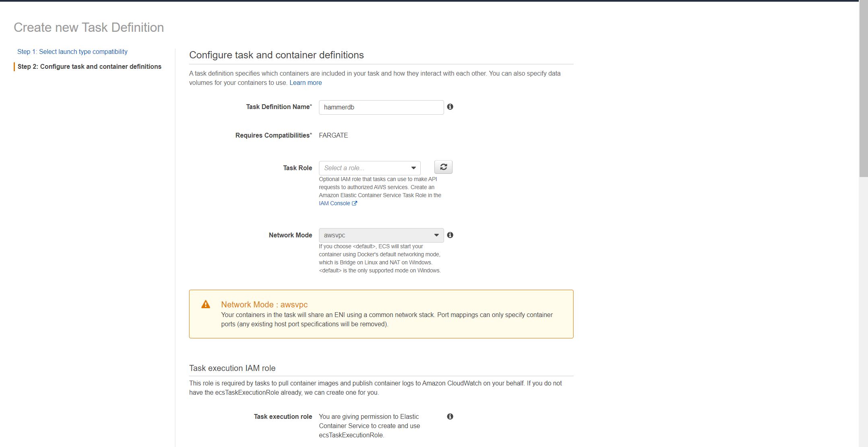Open the Task Role dropdown
This screenshot has width=868, height=447.
[369, 168]
